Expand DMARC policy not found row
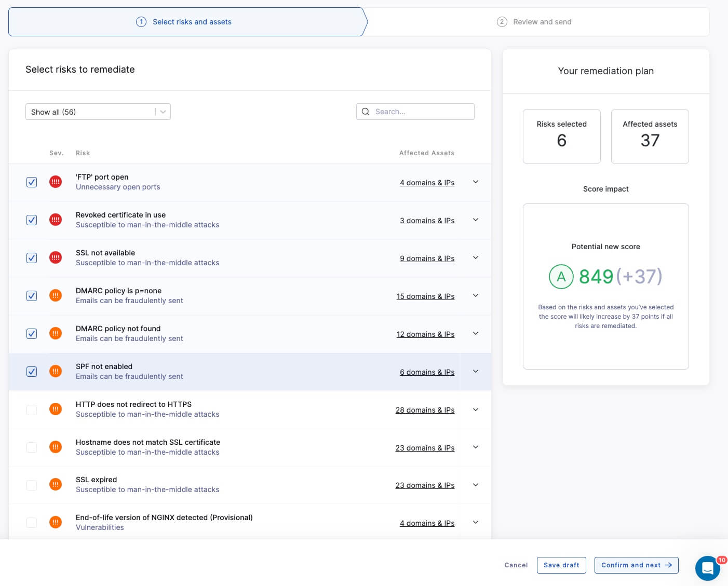The width and height of the screenshot is (728, 586). (x=476, y=333)
